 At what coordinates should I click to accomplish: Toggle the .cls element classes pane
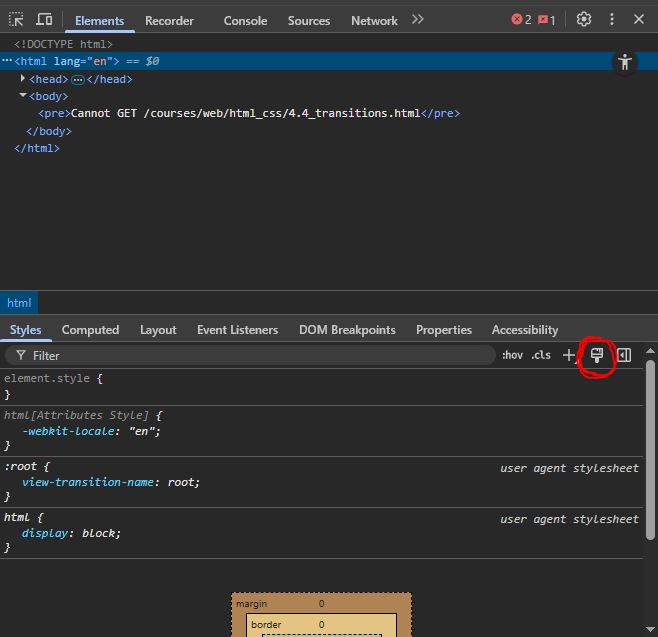[x=541, y=355]
